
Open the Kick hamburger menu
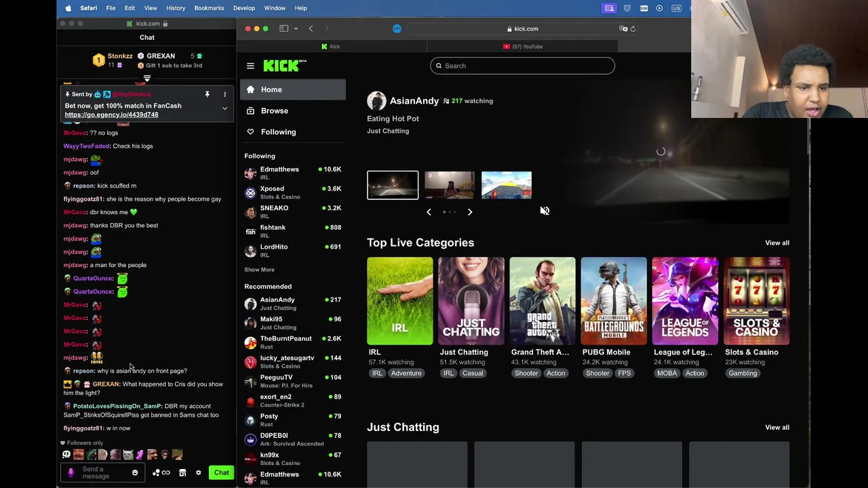250,66
